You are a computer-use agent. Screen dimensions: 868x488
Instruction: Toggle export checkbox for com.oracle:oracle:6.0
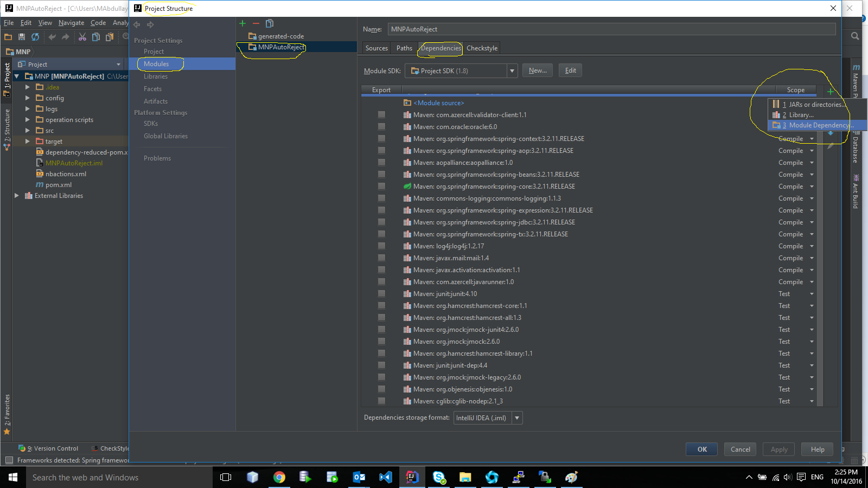point(382,127)
